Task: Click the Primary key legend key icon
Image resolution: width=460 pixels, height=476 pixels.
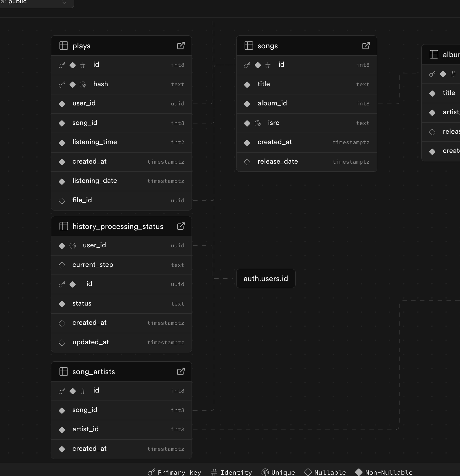Action: click(151, 472)
